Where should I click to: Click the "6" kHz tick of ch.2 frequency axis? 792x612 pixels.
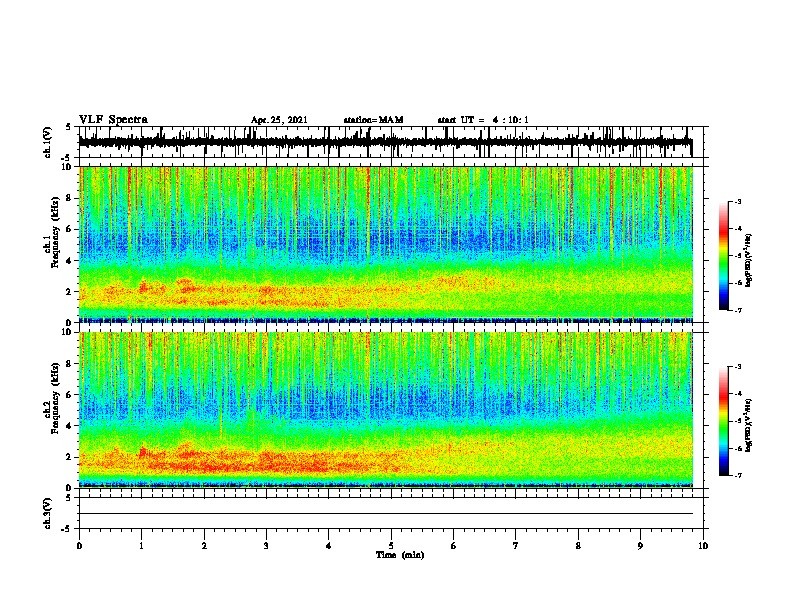[x=71, y=395]
